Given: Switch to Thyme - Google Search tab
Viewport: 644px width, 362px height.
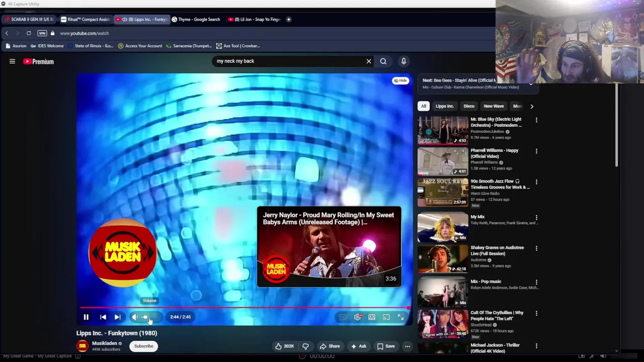Looking at the screenshot, I should click(x=196, y=19).
